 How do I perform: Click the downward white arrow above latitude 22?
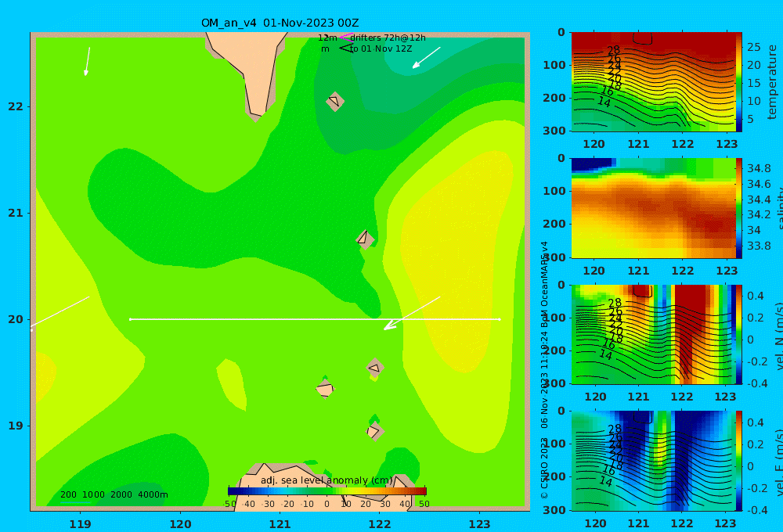tap(87, 61)
